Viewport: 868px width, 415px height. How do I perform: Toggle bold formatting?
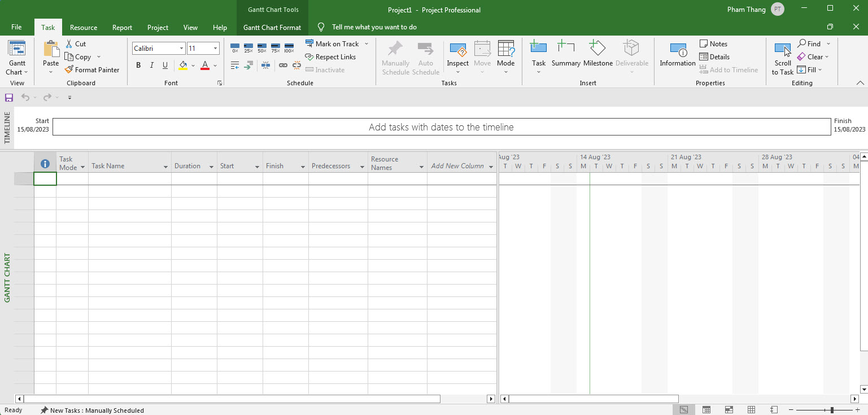(138, 65)
